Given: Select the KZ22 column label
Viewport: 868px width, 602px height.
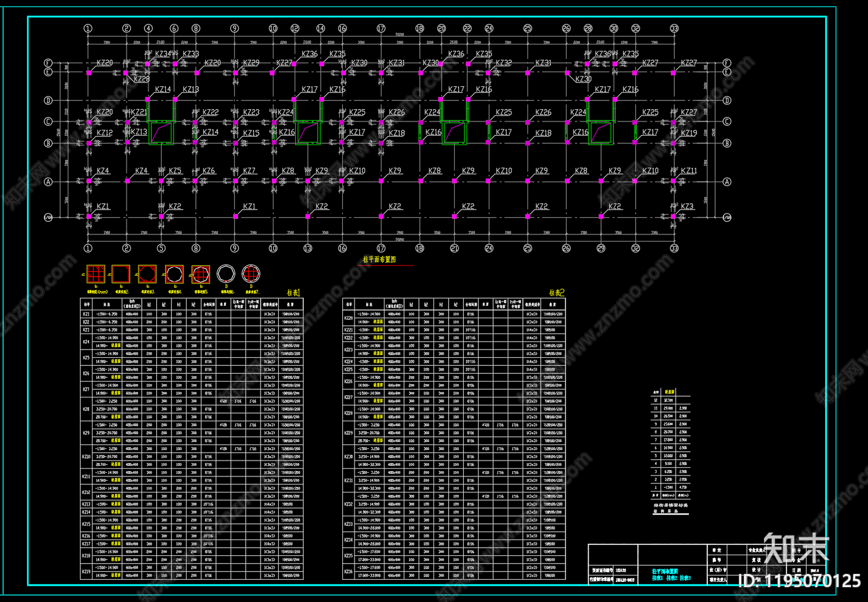Looking at the screenshot, I should click(x=210, y=112).
